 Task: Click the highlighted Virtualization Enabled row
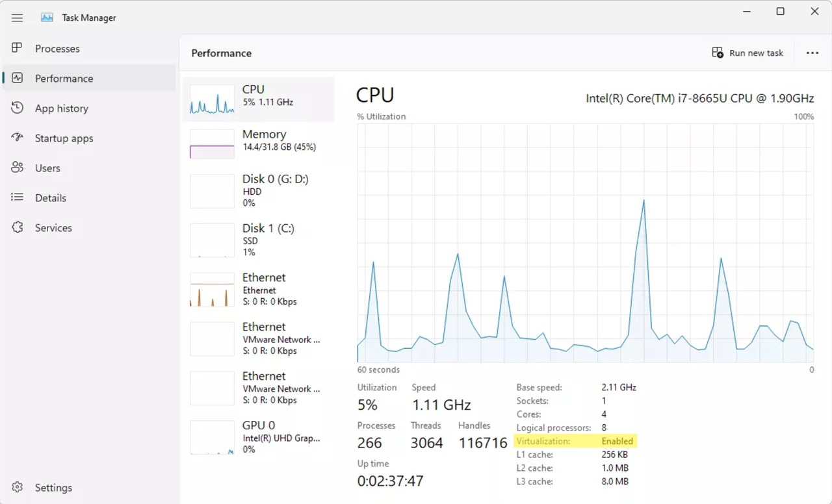point(575,441)
